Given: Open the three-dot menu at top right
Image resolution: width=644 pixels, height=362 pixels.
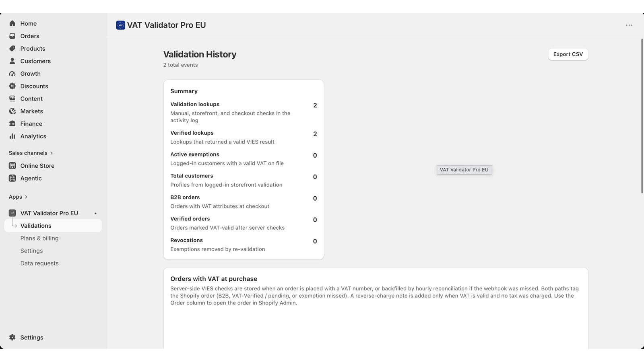Looking at the screenshot, I should [x=629, y=25].
